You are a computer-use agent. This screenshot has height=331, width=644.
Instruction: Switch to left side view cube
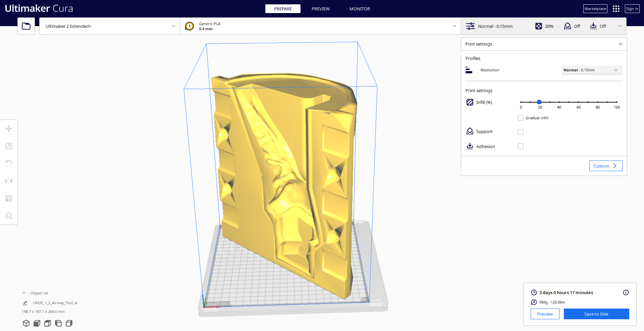coord(58,323)
